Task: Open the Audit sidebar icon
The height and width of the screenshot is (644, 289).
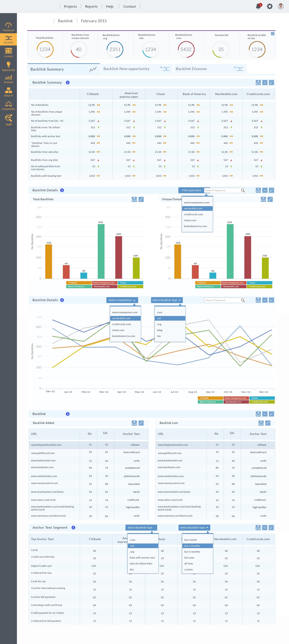Action: pos(8,120)
